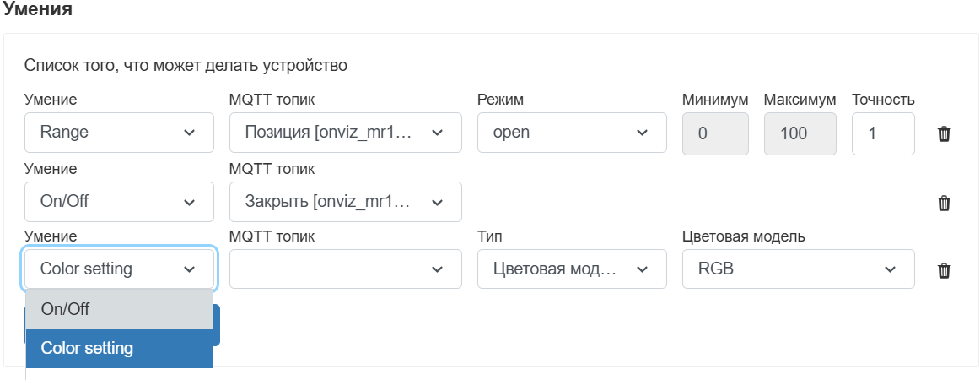
Task: Click the blue button behind the list
Action: coord(217,325)
